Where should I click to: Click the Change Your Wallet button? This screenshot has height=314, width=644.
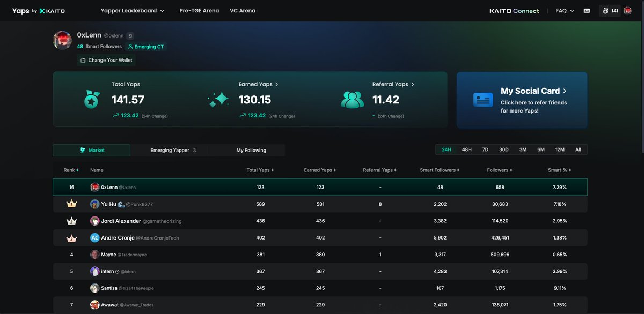click(x=106, y=61)
